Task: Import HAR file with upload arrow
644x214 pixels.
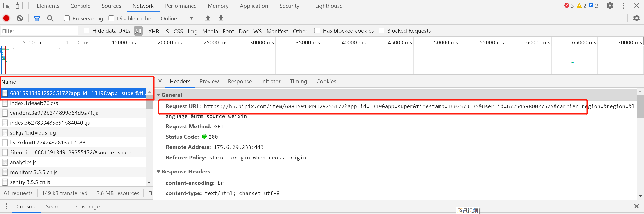Action: pyautogui.click(x=208, y=18)
